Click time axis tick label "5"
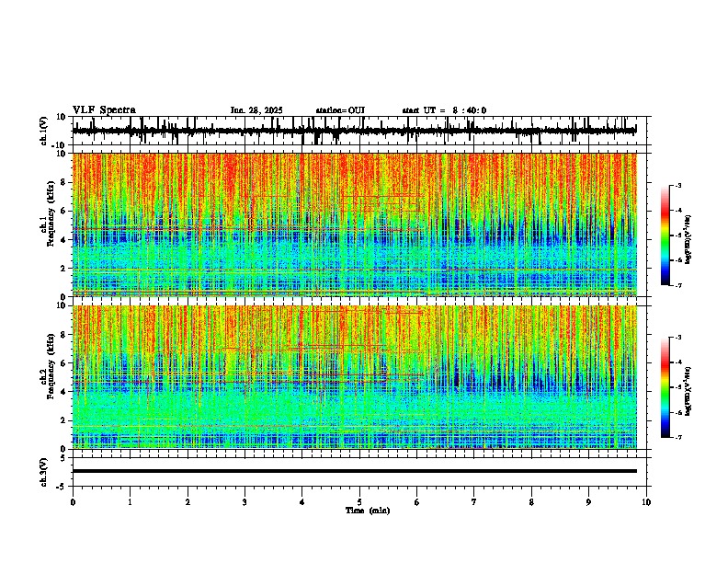The height and width of the screenshot is (563, 728). click(359, 502)
